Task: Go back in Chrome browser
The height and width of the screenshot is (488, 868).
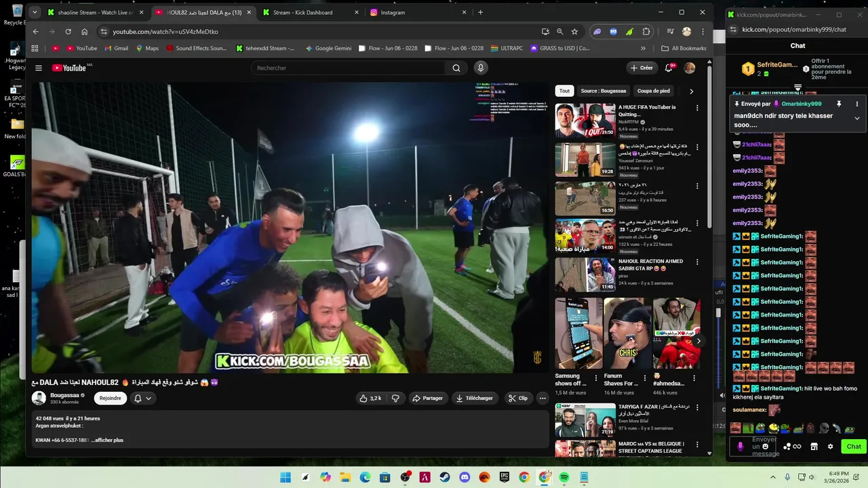Action: point(35,31)
